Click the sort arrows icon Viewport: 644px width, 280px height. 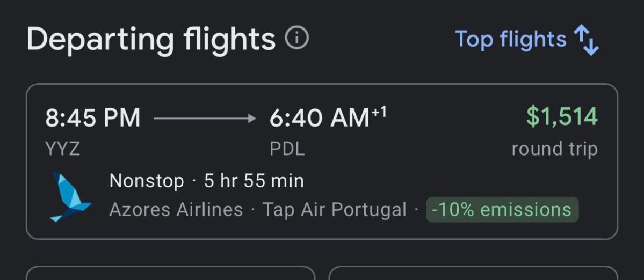pyautogui.click(x=586, y=41)
